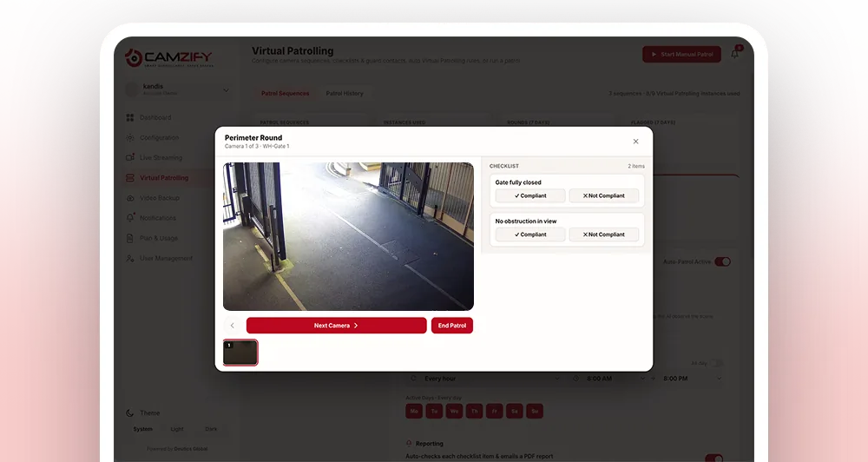868x462 pixels.
Task: Click the Plan & Usage document icon
Action: click(130, 238)
